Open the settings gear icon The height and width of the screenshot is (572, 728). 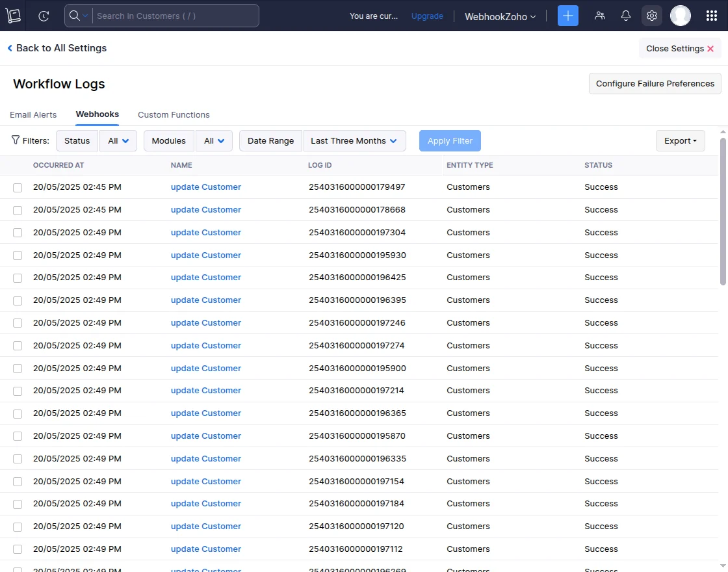point(651,15)
